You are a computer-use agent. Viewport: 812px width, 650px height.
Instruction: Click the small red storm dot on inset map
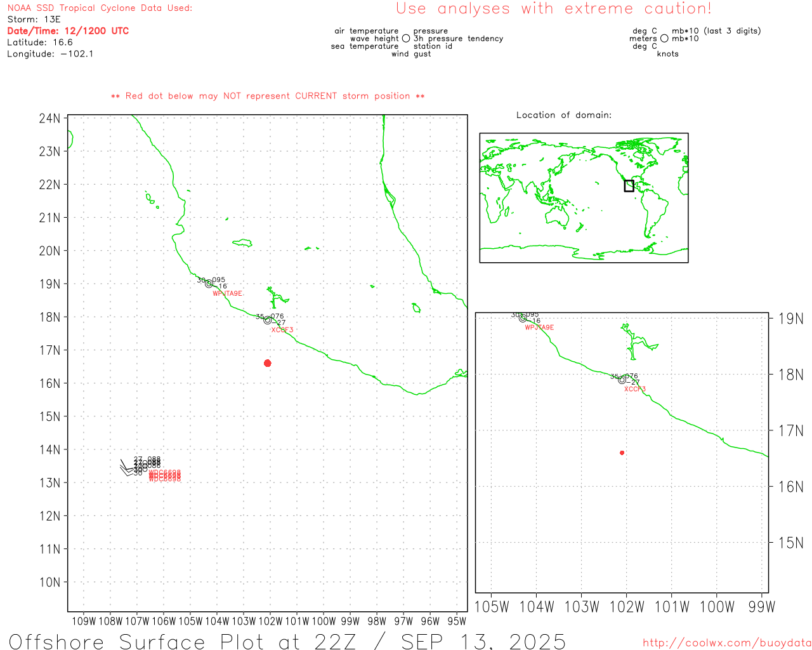tap(622, 453)
